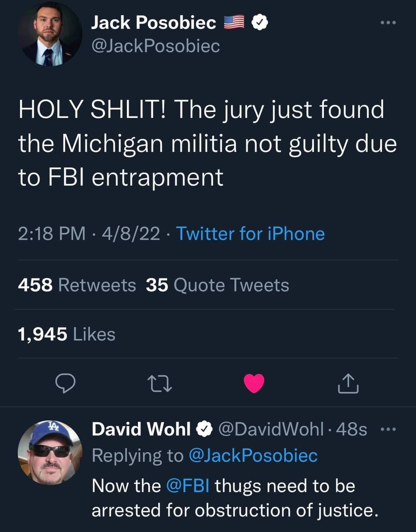Click the @FBI mention in the reply
The height and width of the screenshot is (532, 416).
[x=188, y=485]
